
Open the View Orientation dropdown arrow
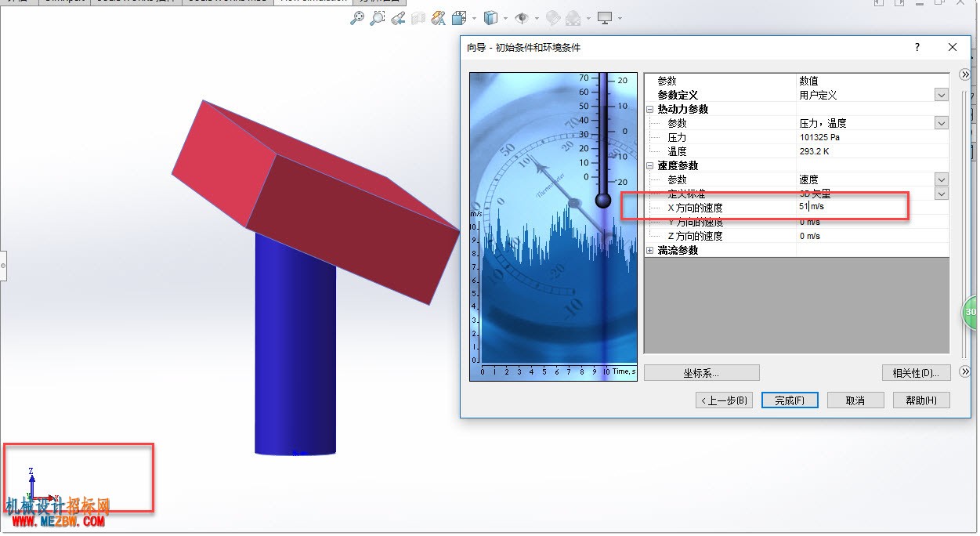click(473, 18)
